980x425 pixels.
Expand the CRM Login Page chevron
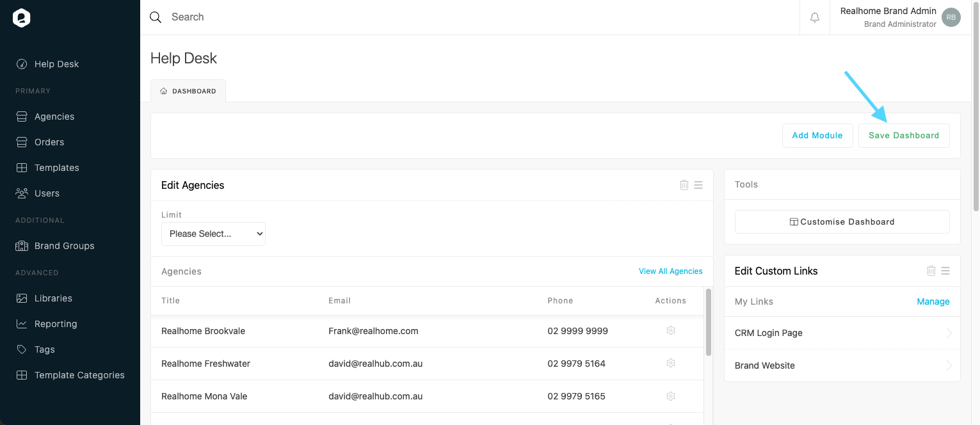point(949,333)
